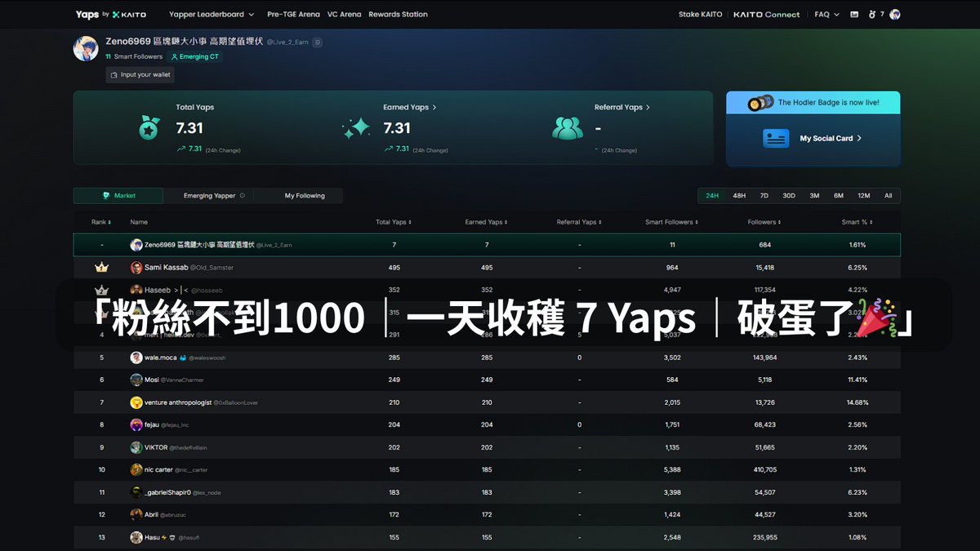Click the Hodler Badge coins icon

(760, 102)
